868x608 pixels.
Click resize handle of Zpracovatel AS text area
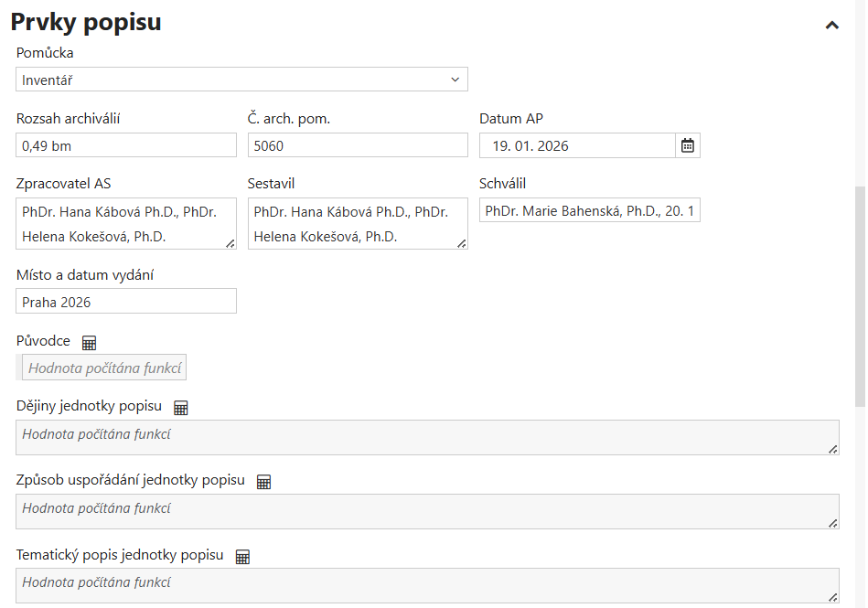point(230,243)
